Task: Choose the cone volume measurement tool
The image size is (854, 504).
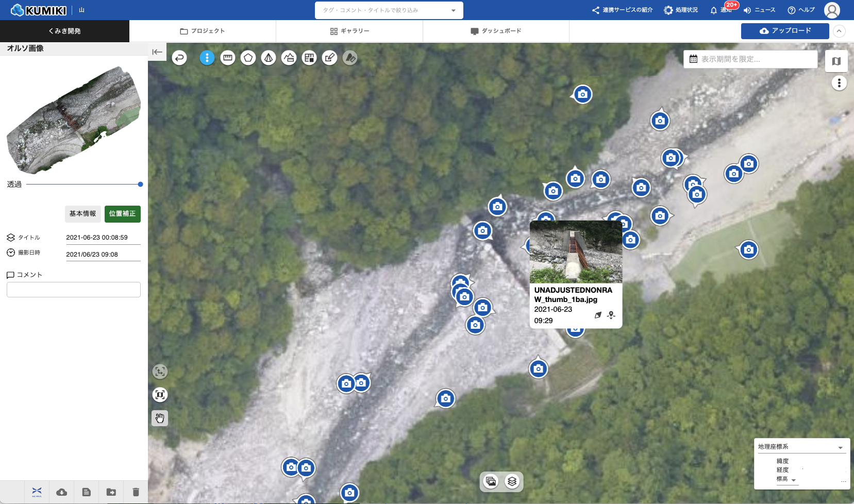Action: [269, 58]
